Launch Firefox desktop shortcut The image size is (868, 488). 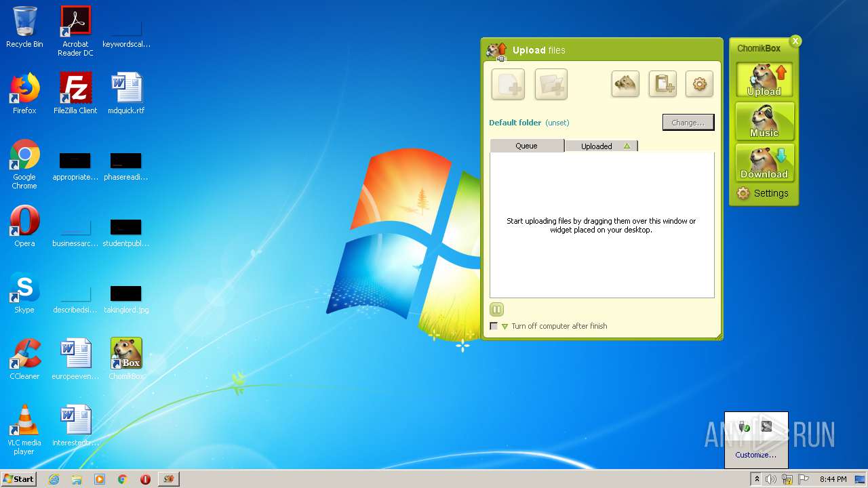pos(24,94)
